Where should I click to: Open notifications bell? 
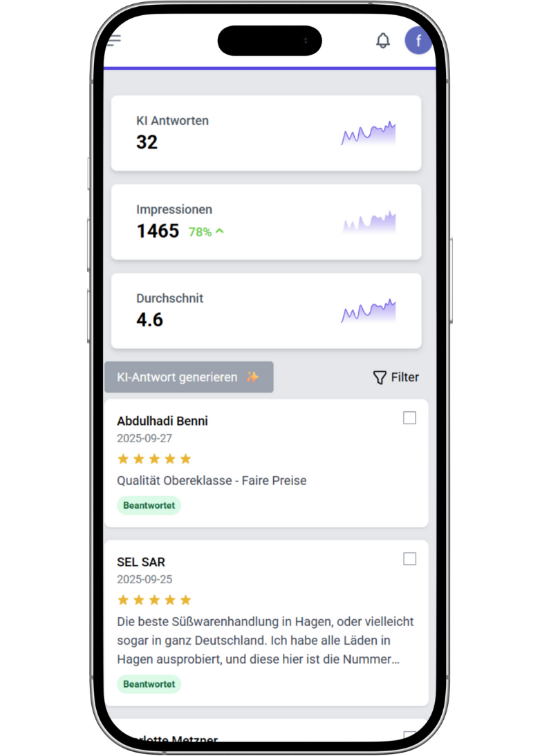click(x=383, y=41)
